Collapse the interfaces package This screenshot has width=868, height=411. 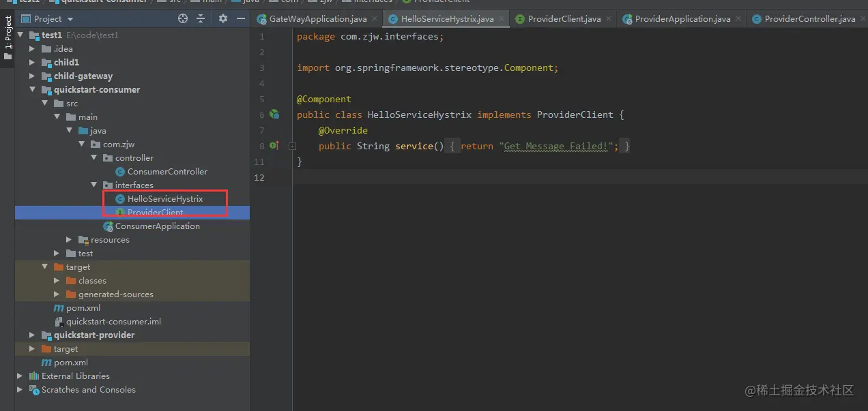tap(93, 185)
